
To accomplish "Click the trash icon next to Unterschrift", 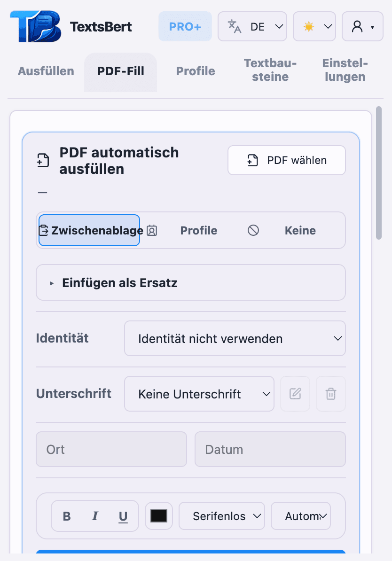I will pyautogui.click(x=330, y=394).
